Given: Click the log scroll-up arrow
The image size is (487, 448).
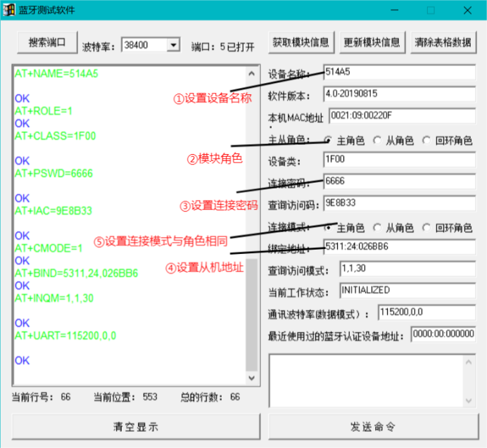Looking at the screenshot, I should click(x=251, y=74).
